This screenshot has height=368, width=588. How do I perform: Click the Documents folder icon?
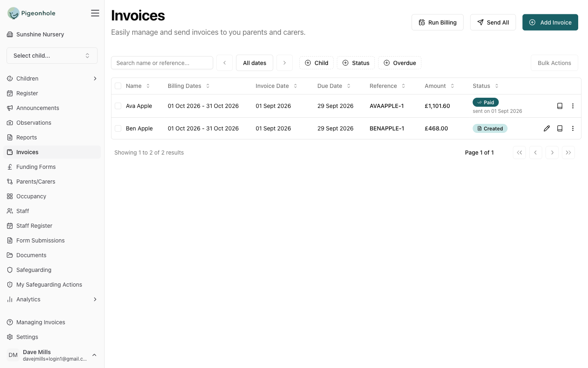(10, 255)
